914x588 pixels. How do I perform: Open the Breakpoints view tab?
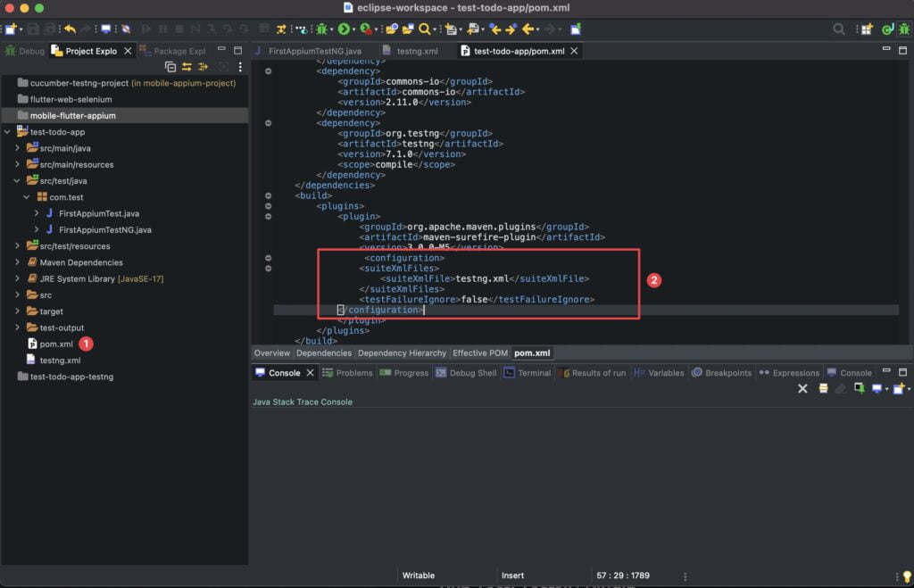[x=721, y=373]
